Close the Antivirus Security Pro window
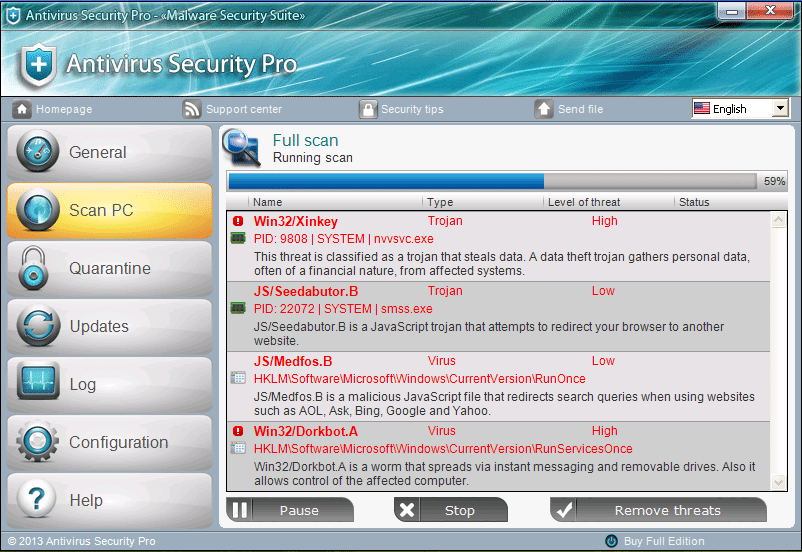Image resolution: width=802 pixels, height=552 pixels. coord(770,11)
